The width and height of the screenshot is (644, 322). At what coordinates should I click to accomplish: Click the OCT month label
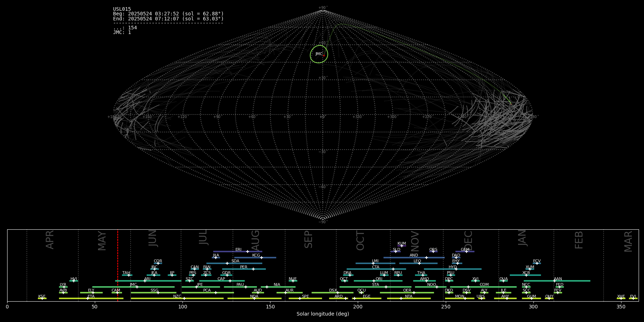point(360,240)
